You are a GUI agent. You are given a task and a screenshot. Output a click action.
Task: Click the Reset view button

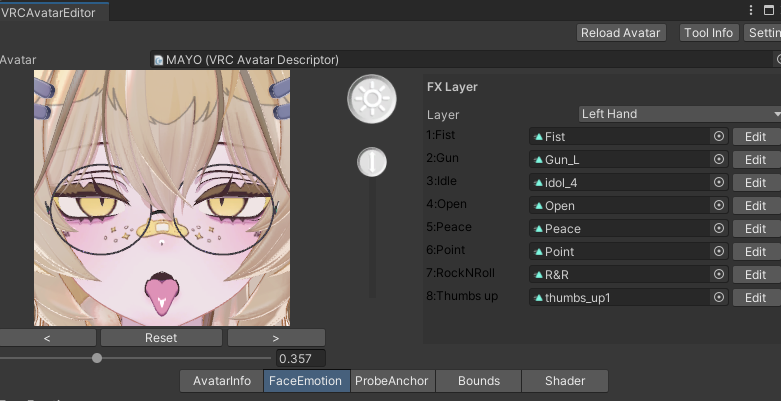(x=161, y=337)
